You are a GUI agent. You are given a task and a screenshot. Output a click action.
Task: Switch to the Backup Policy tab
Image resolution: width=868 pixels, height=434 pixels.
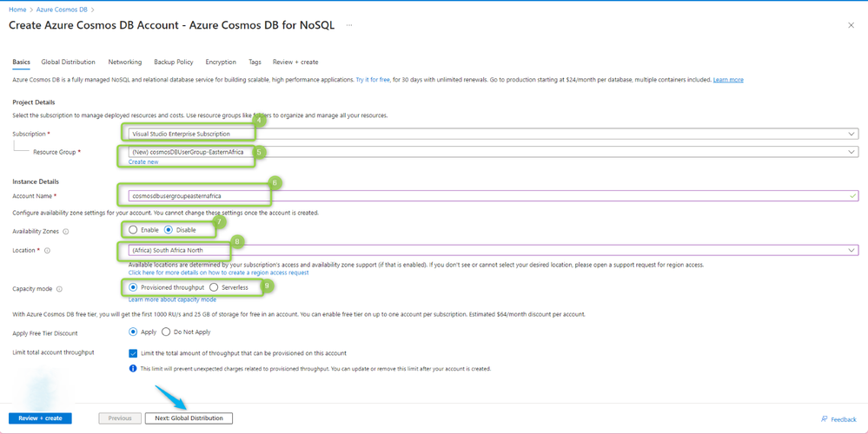173,62
